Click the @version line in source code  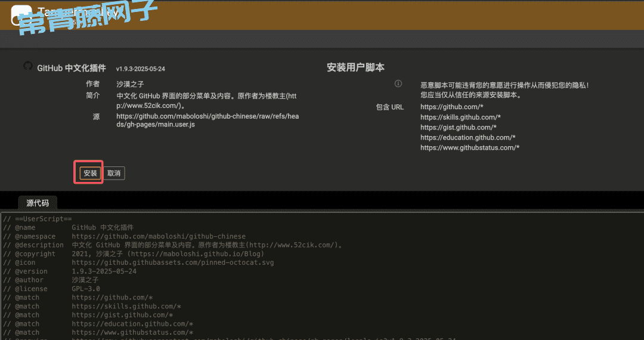tap(70, 271)
